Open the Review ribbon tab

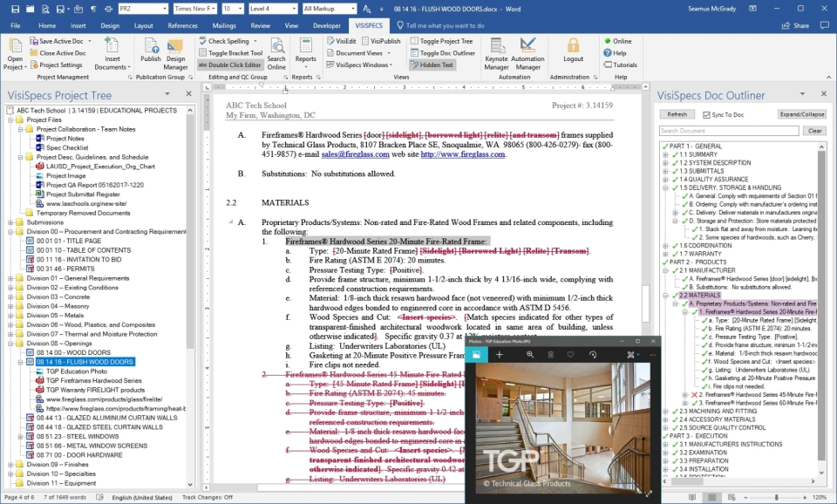[x=260, y=25]
